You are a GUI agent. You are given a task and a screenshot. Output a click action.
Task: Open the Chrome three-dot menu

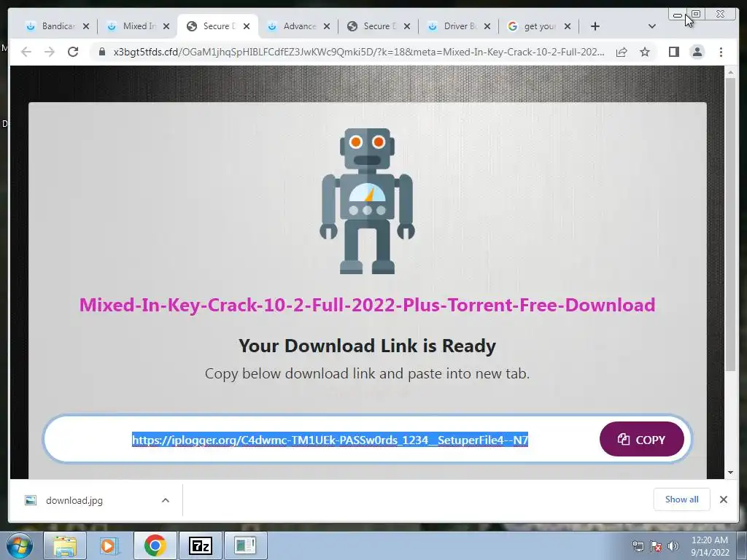[721, 52]
